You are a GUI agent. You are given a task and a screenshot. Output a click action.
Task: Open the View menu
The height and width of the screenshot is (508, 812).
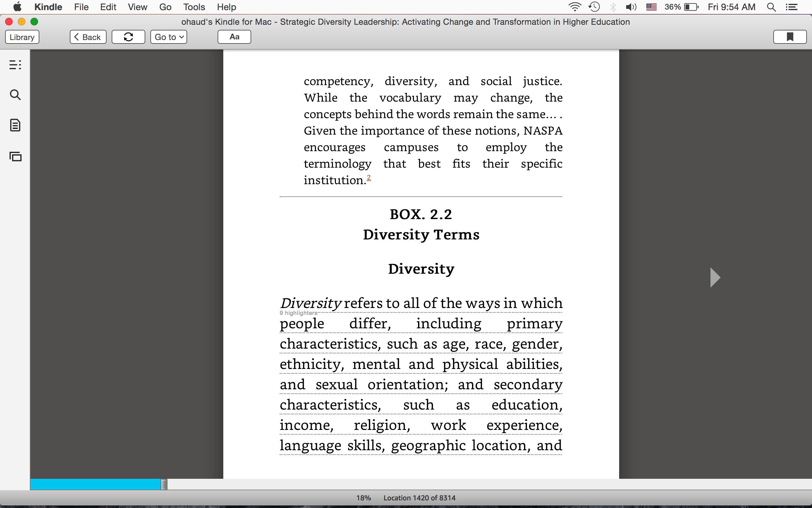(x=138, y=7)
